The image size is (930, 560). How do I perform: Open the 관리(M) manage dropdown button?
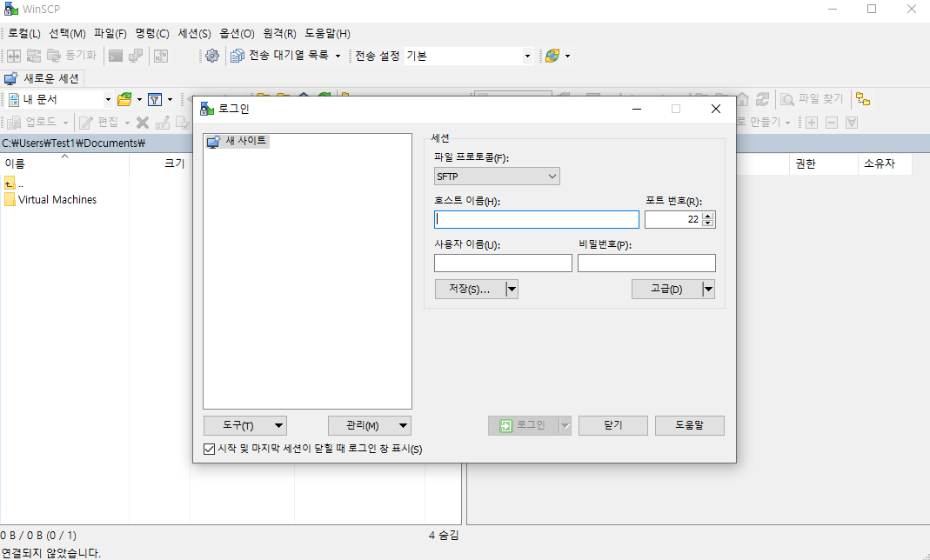370,425
